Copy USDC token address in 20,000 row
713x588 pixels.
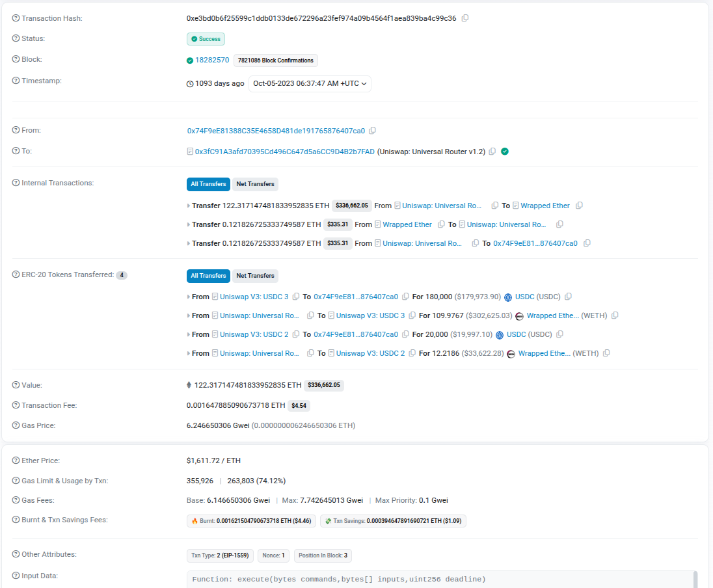559,334
